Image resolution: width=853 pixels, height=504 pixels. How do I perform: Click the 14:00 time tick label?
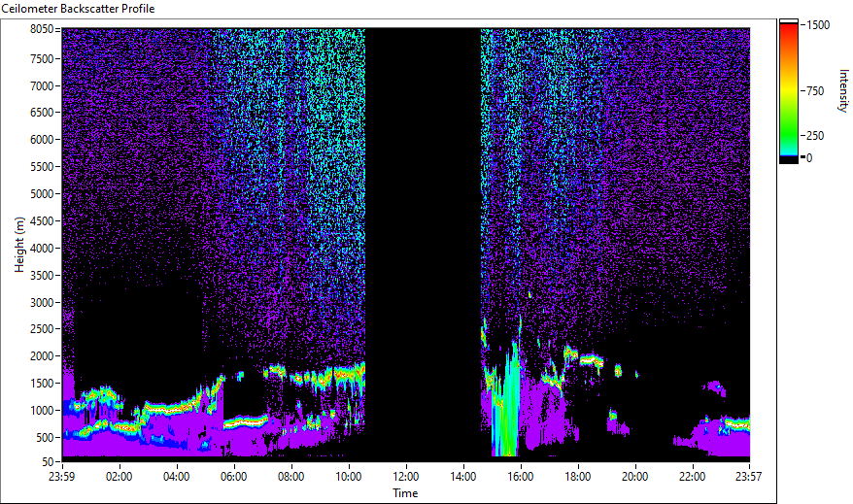pos(463,477)
